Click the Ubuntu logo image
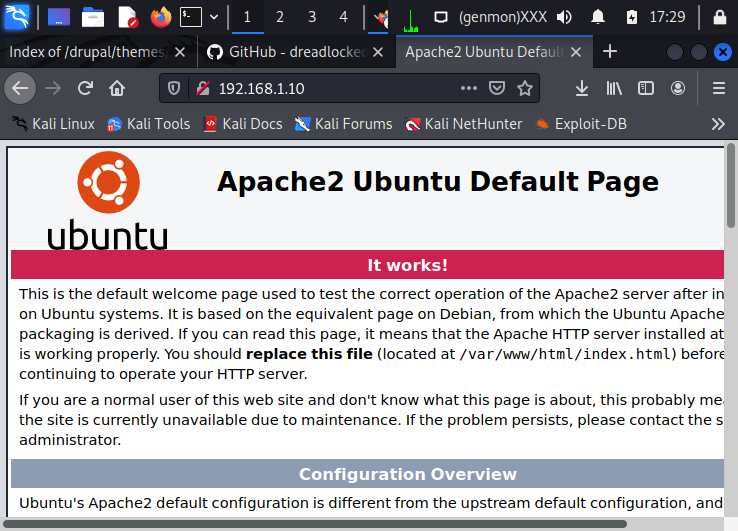The image size is (738, 531). tap(108, 201)
